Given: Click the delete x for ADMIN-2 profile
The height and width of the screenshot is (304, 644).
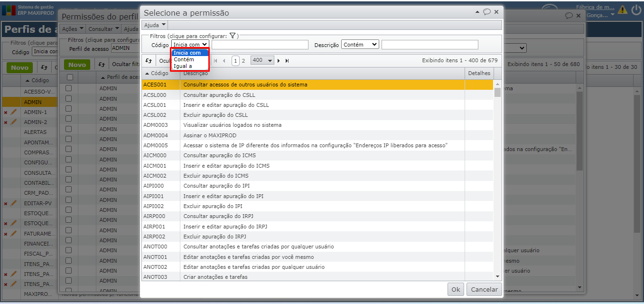Looking at the screenshot, I should pyautogui.click(x=6, y=123).
